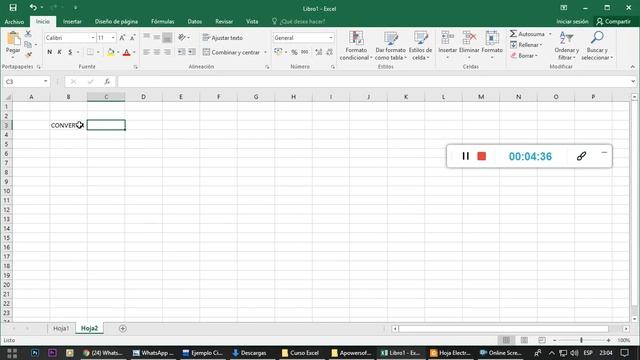Align cell text to the right
This screenshot has width=640, height=360.
coord(167,52)
